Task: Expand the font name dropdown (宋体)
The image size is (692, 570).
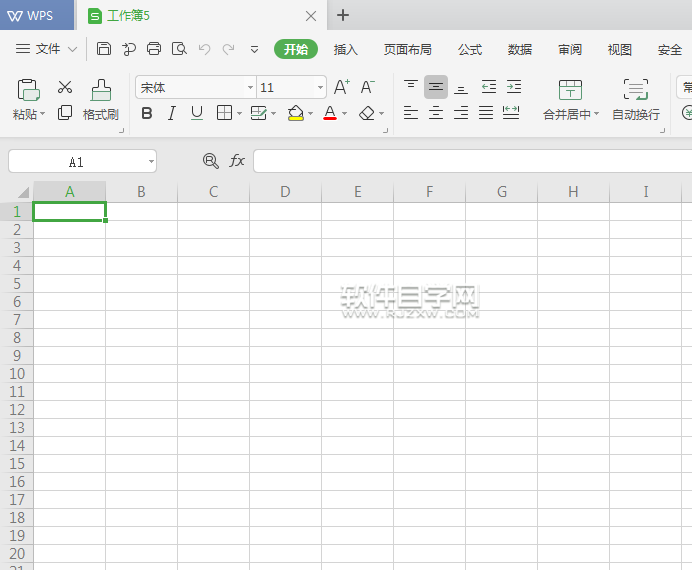Action: pos(249,87)
